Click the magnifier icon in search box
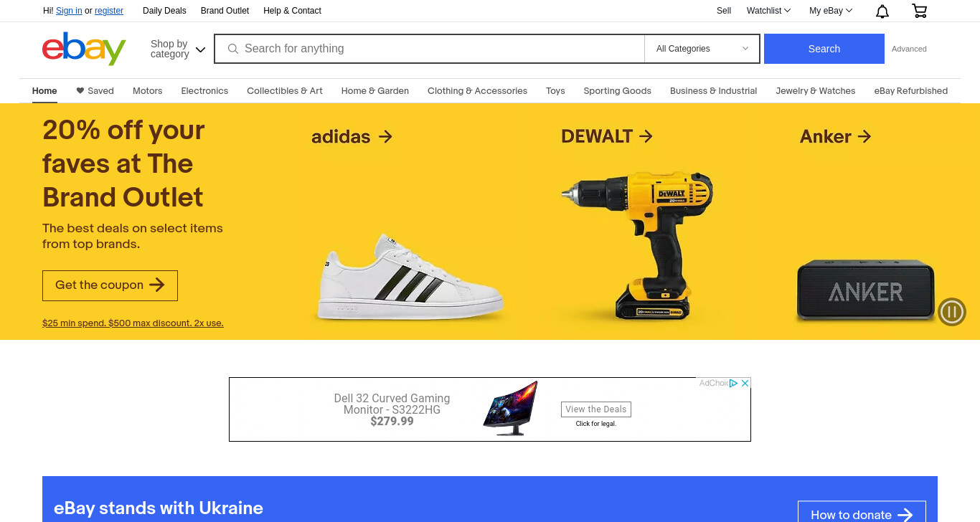 coord(232,49)
